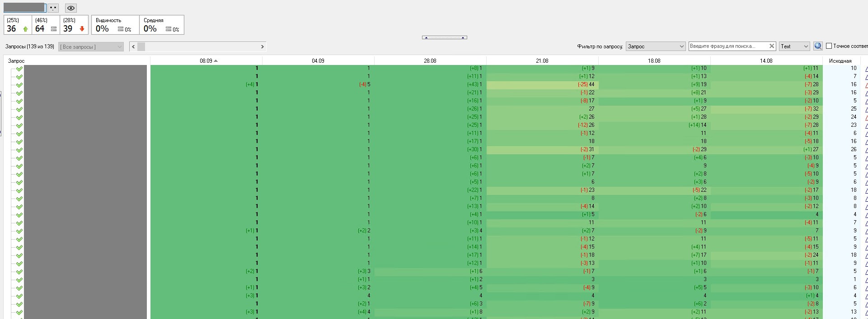Select the cell '(+9) 19'
The height and width of the screenshot is (319, 868).
654,84
